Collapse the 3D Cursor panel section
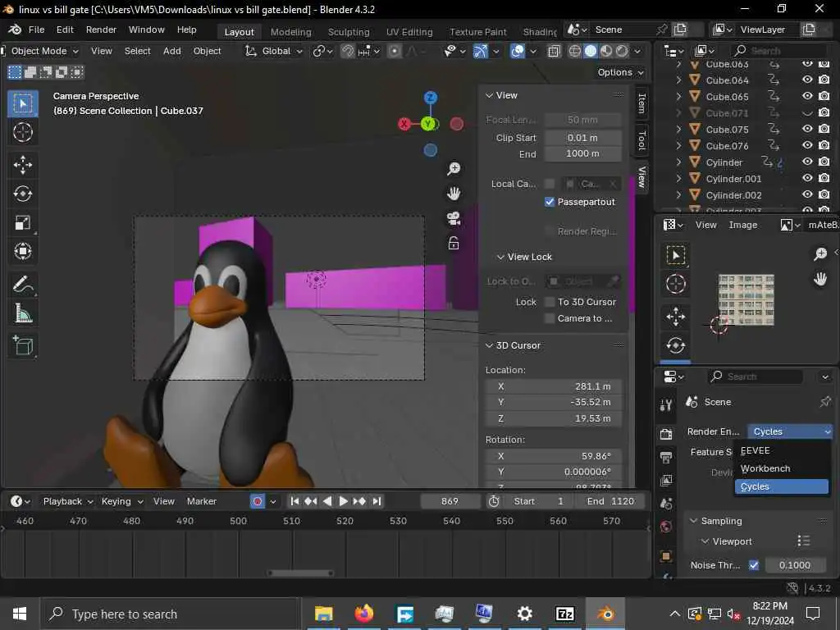 coord(489,345)
